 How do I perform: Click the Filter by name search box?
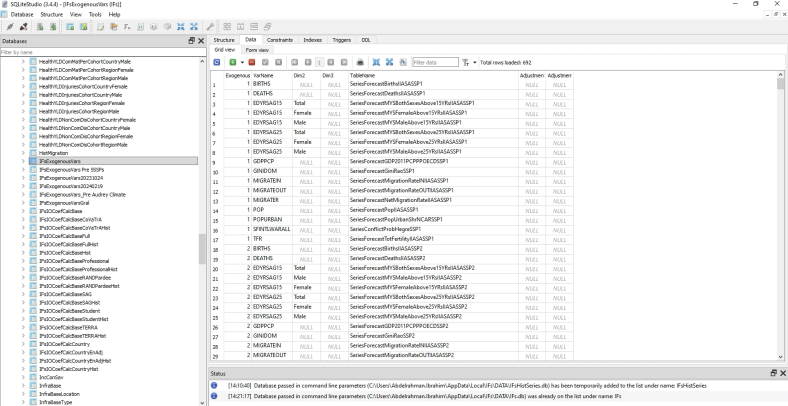[x=100, y=50]
